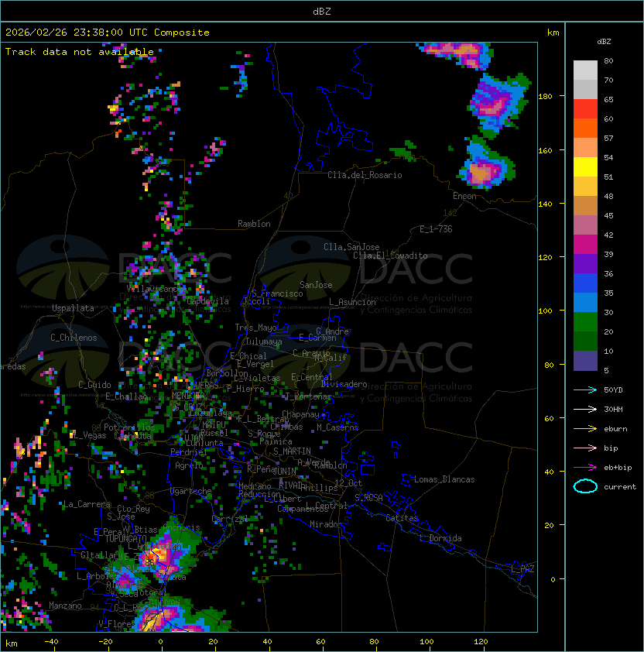Select the dark orange 60 dBZ band
644x652 pixels.
click(x=585, y=128)
